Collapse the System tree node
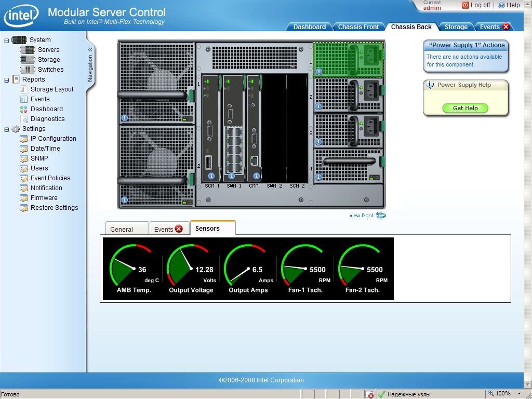 pos(6,40)
